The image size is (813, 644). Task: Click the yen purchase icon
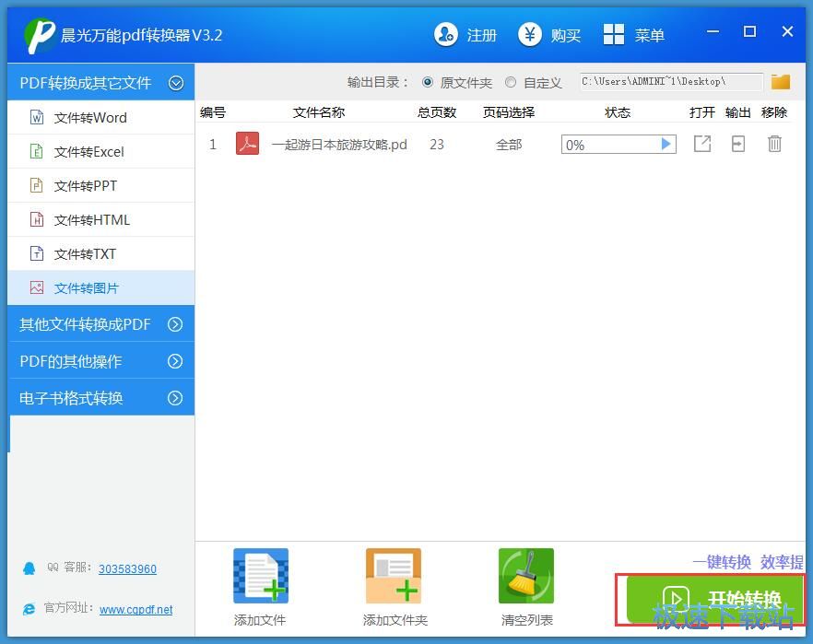click(x=530, y=35)
